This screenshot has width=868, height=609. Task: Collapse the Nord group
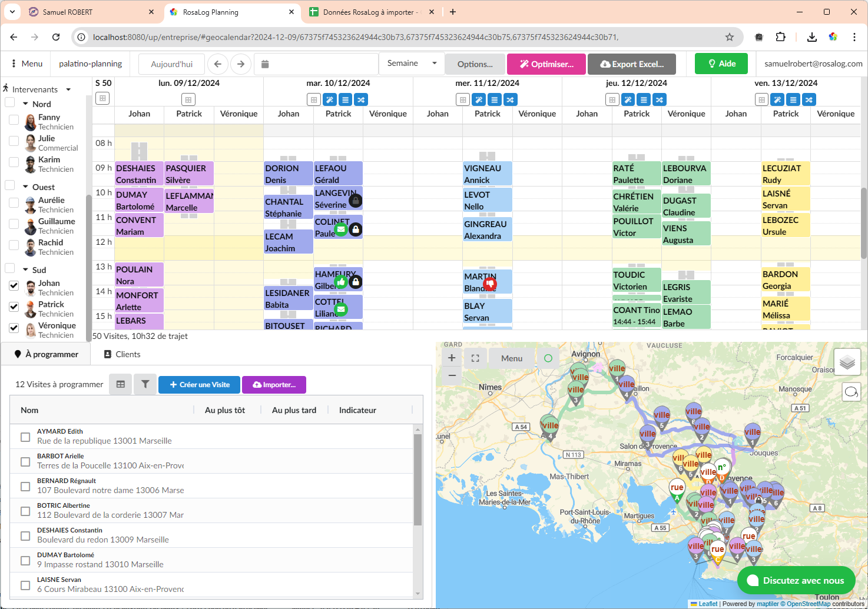coord(26,104)
